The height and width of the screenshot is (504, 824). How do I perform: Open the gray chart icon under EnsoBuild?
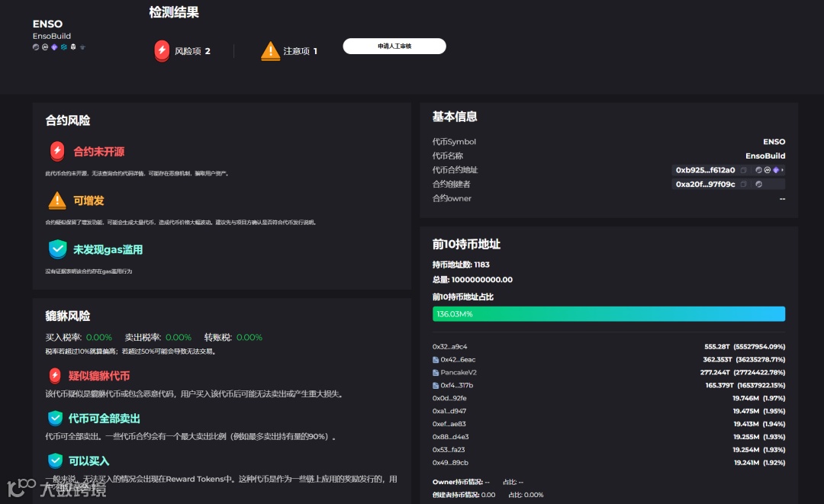pyautogui.click(x=36, y=47)
